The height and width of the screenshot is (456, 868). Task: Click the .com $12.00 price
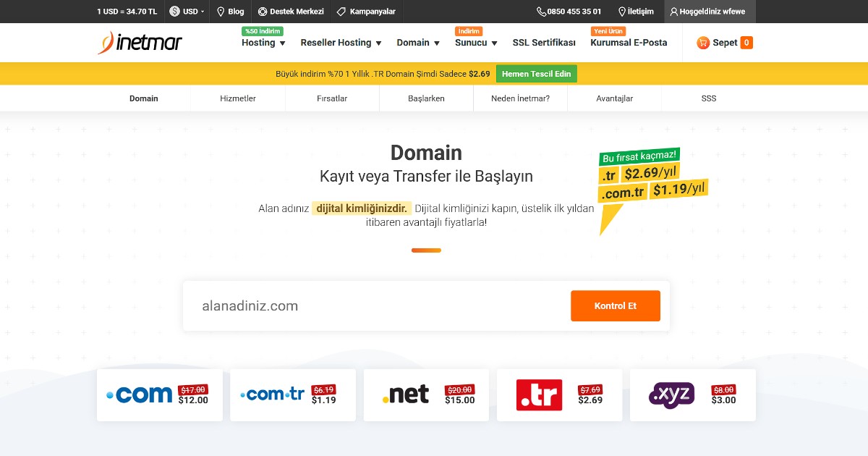193,400
